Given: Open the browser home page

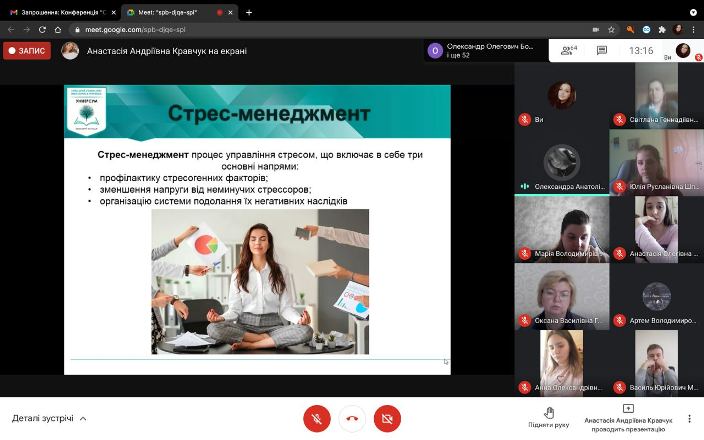Looking at the screenshot, I should coord(58,30).
